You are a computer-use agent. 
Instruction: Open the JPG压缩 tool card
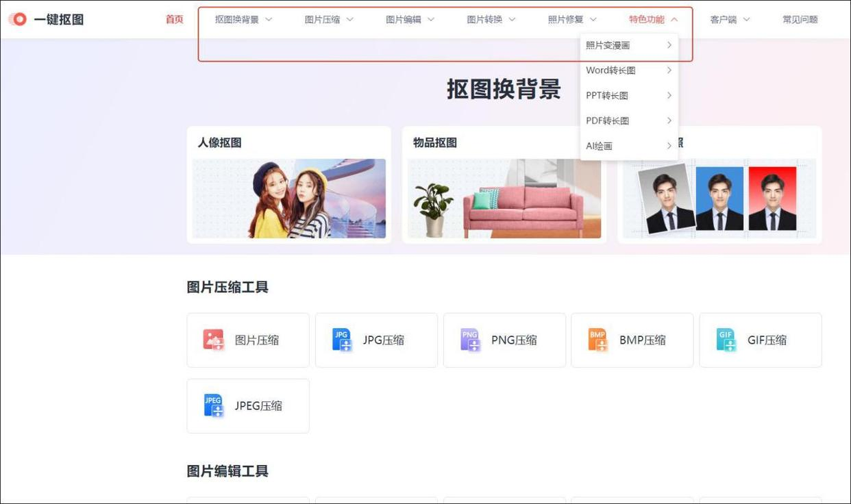pos(376,340)
